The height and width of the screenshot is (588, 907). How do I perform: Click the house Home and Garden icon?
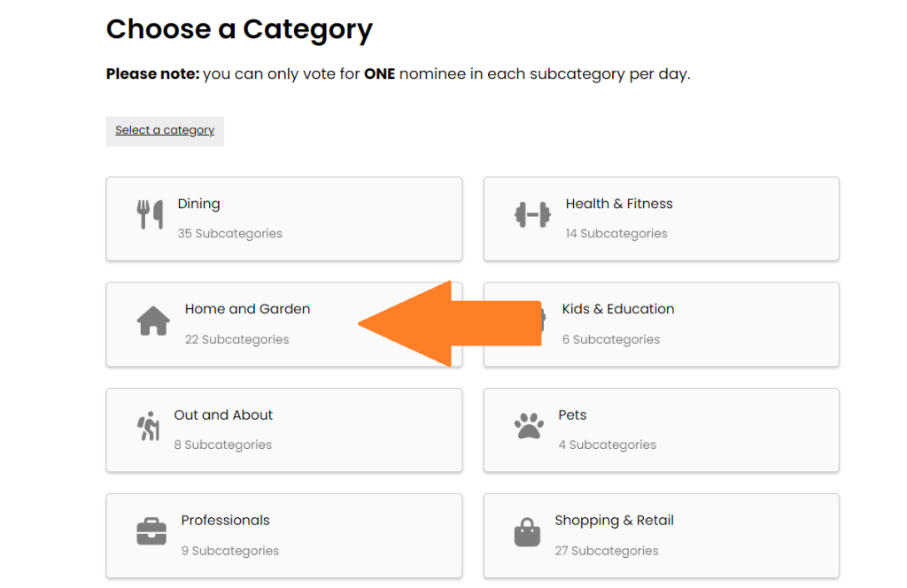(x=153, y=321)
